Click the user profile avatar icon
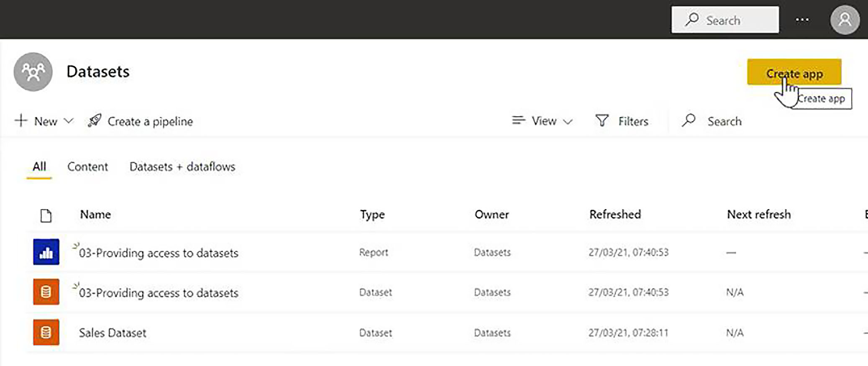This screenshot has height=366, width=868. [845, 20]
